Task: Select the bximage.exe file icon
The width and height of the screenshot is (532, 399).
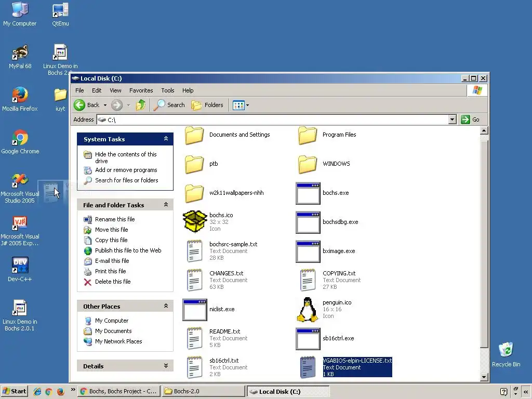Action: coord(308,252)
